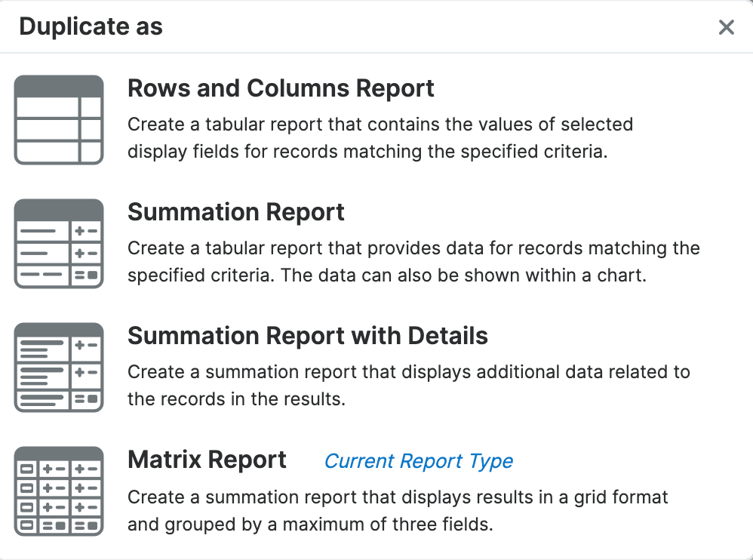The height and width of the screenshot is (560, 753).
Task: Click the Summation Report icon
Action: pyautogui.click(x=59, y=244)
